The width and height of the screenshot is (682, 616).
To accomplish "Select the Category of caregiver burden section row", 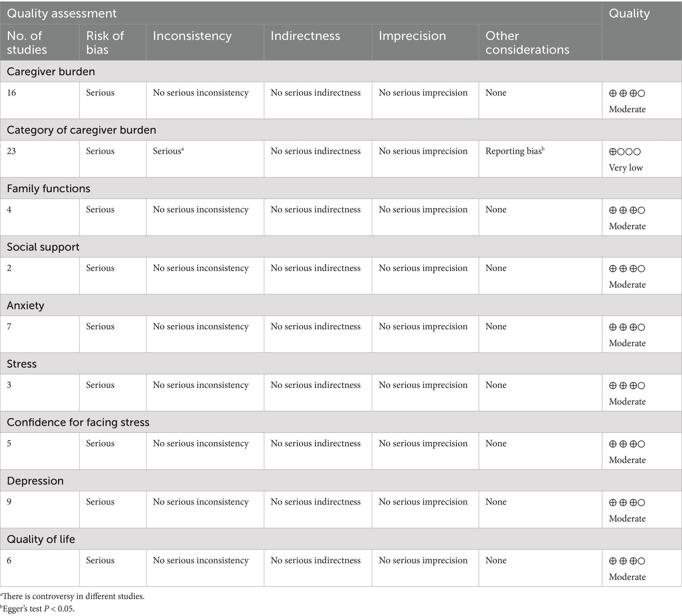I will tap(81, 130).
